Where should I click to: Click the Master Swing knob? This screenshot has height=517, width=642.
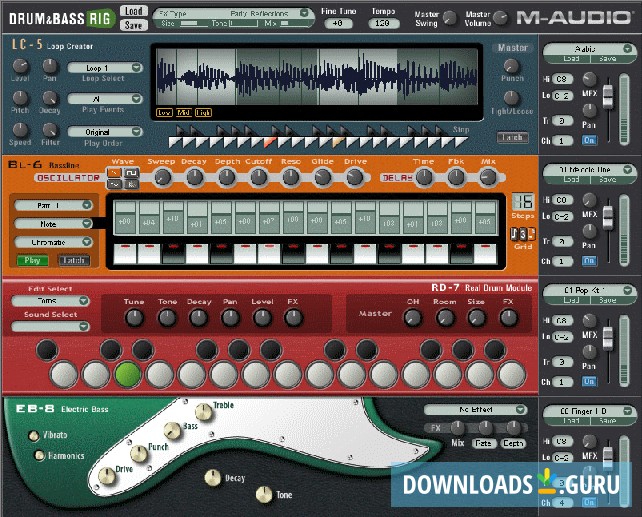pos(450,18)
